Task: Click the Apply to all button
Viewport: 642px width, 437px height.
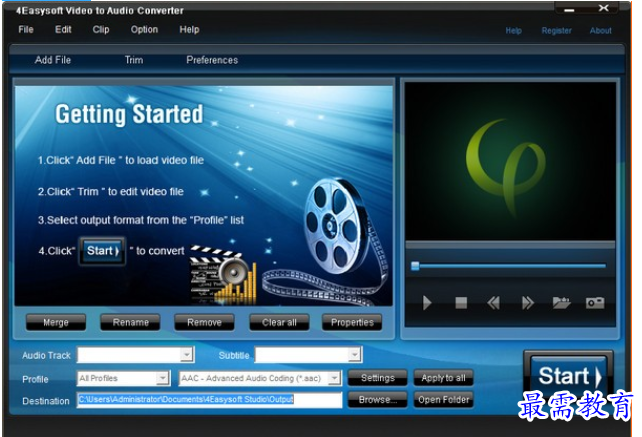Action: pos(443,378)
